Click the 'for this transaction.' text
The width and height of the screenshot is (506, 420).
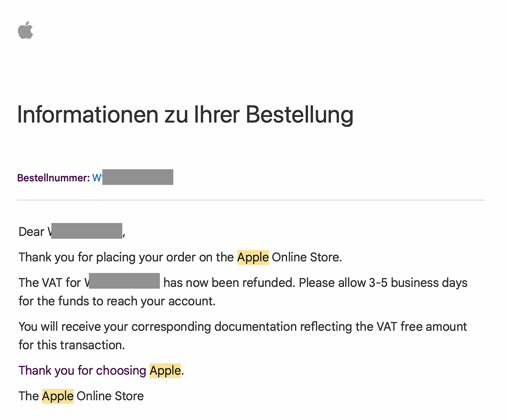[x=72, y=345]
